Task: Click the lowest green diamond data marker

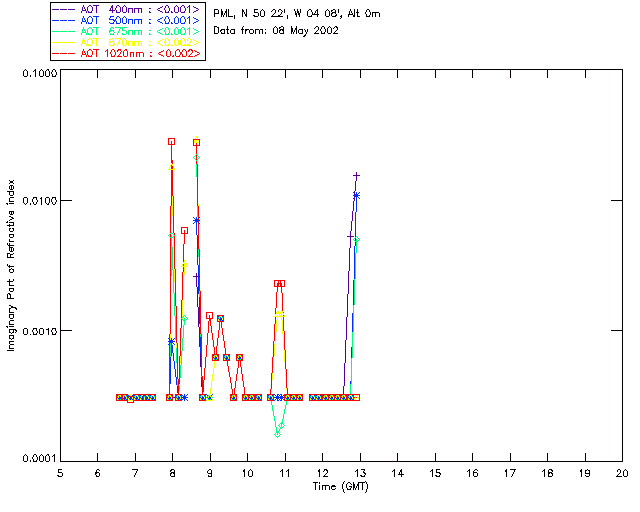Action: [278, 434]
